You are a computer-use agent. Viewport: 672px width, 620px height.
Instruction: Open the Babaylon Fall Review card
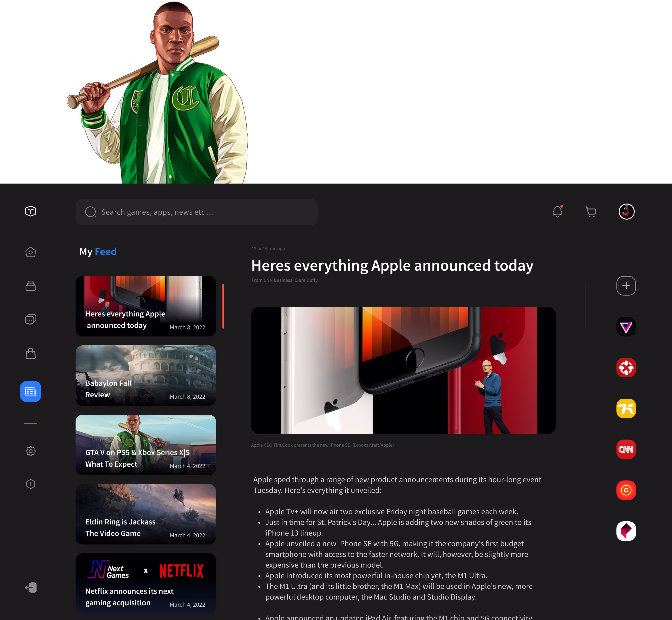tap(146, 375)
